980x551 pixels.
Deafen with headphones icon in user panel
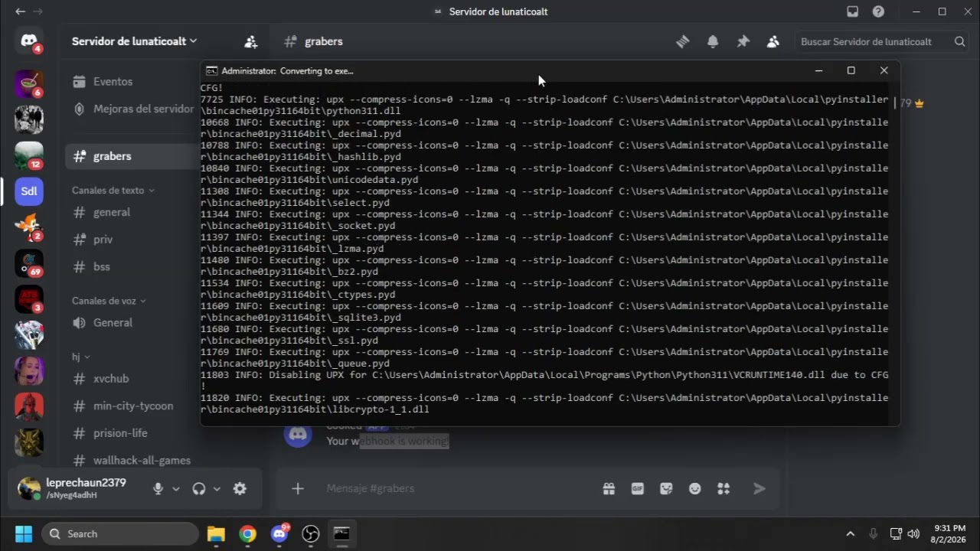point(199,488)
